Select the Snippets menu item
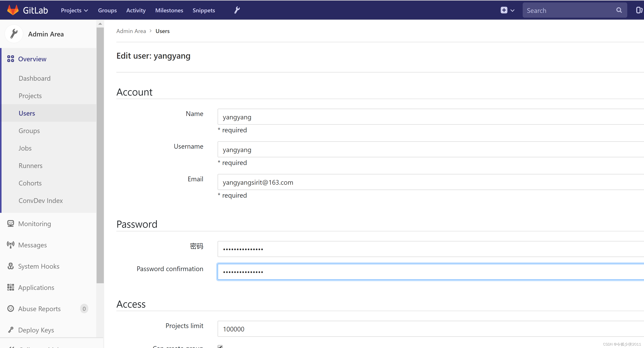644x348 pixels. 203,10
